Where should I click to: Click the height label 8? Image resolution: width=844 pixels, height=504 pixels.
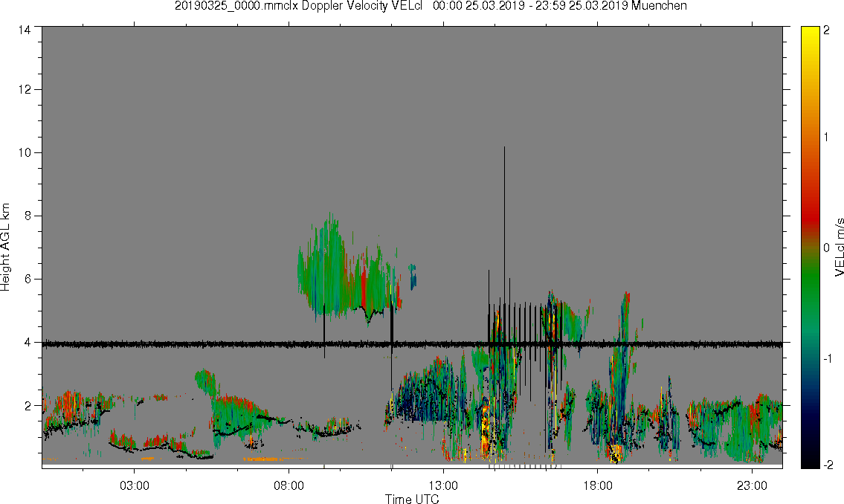27,216
